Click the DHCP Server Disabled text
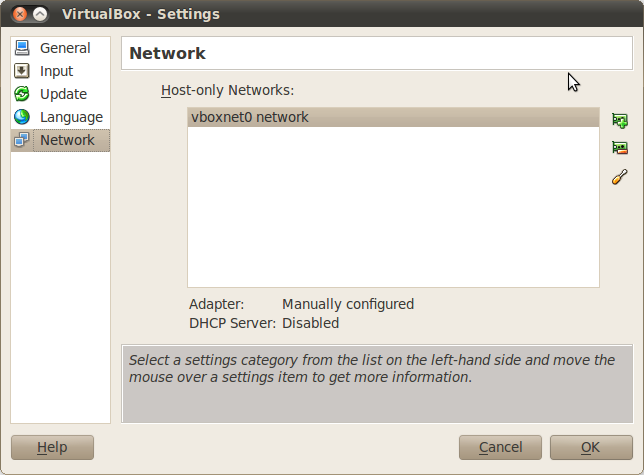 (x=310, y=323)
